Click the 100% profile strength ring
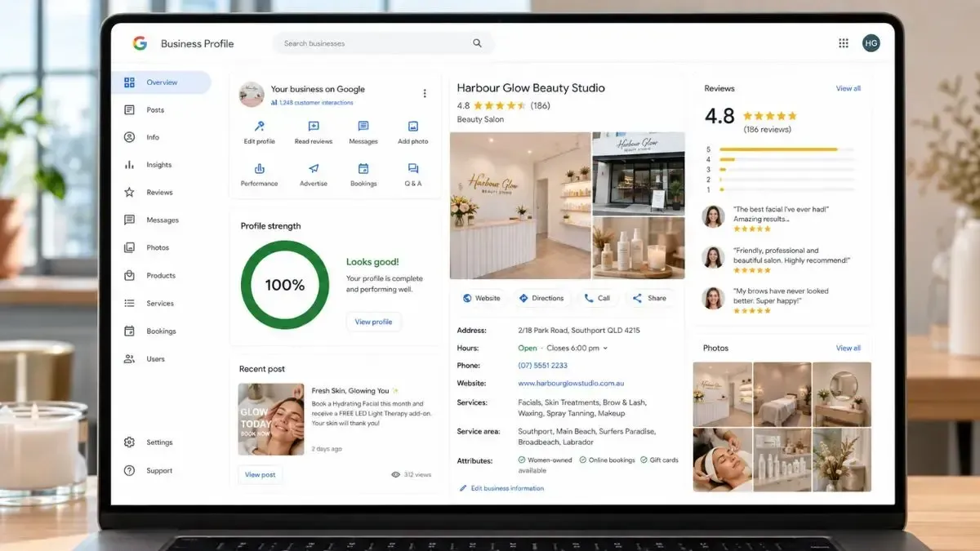Viewport: 980px width, 551px height. point(284,285)
